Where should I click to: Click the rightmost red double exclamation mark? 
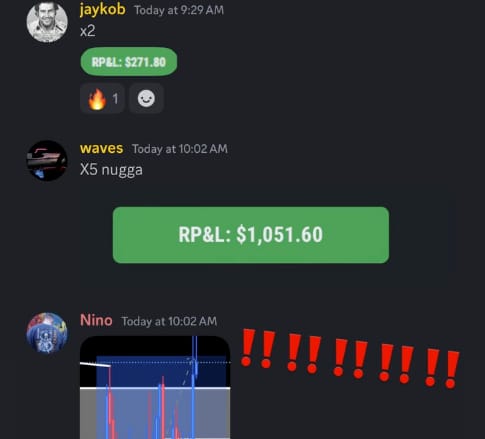pos(442,368)
